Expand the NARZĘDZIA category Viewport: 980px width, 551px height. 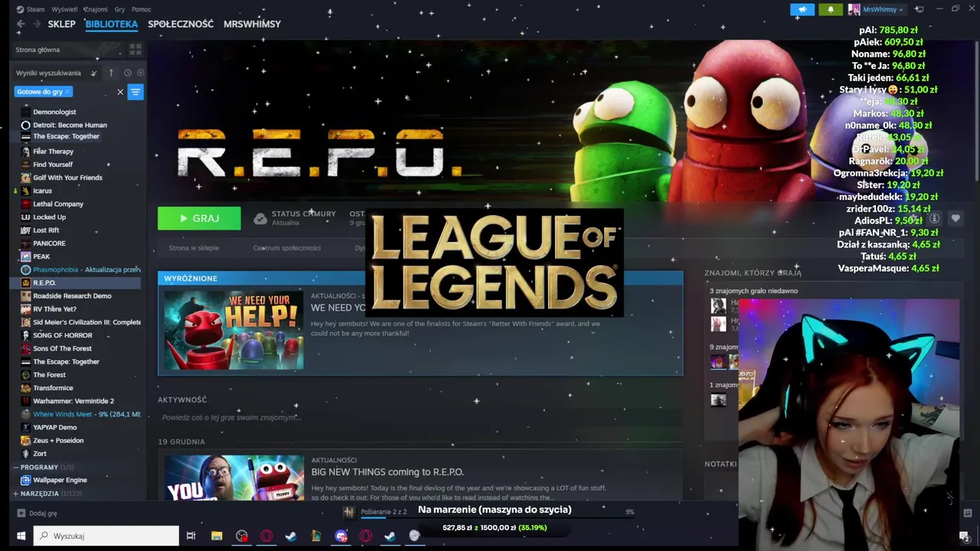click(16, 494)
